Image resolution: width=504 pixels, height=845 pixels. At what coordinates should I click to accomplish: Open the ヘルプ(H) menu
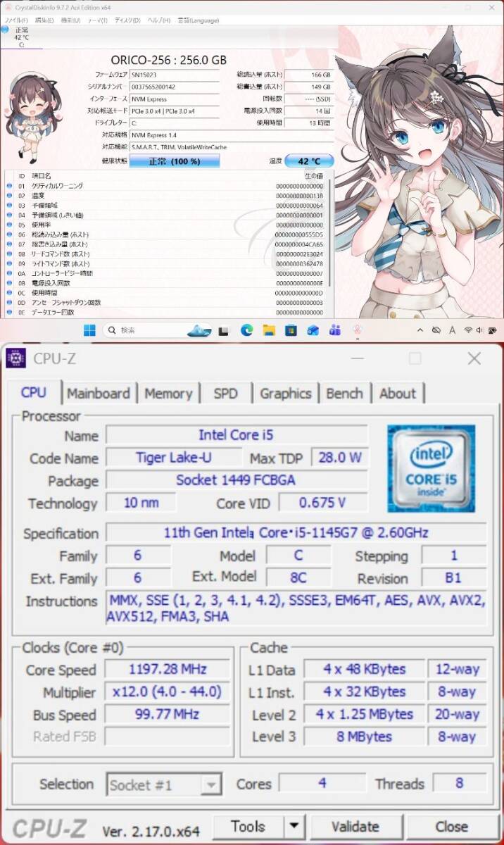click(x=158, y=20)
